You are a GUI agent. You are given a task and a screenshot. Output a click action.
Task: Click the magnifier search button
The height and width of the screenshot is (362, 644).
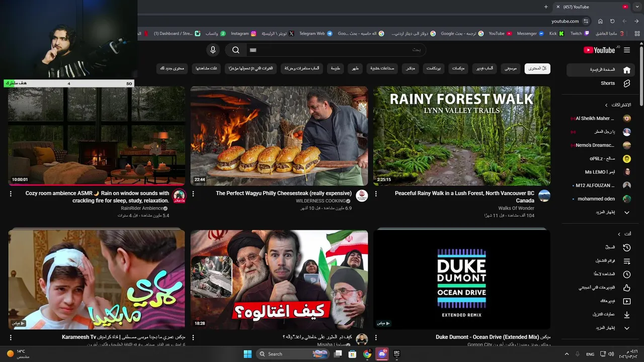(235, 50)
